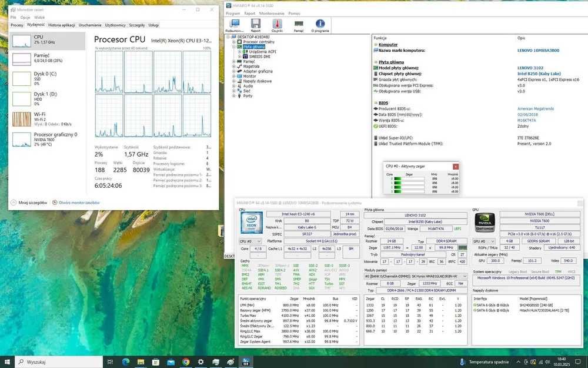
Task: Open Google Chrome from the taskbar
Action: click(186, 362)
